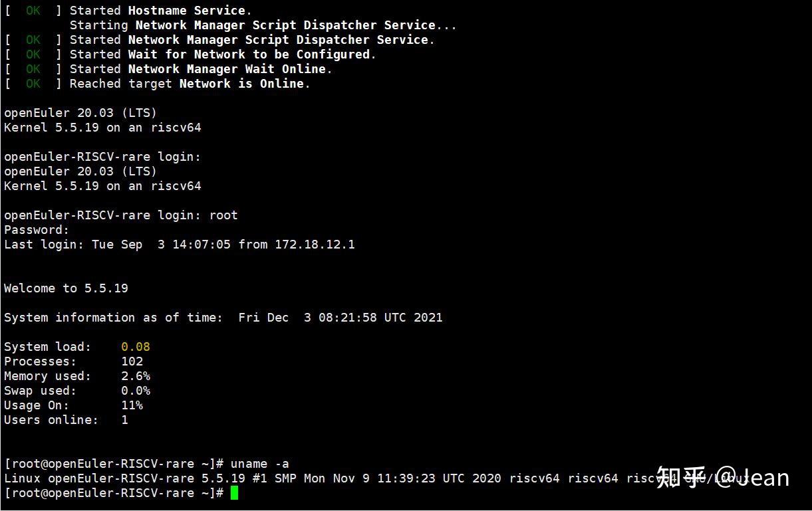
Task: Click the green terminal cursor block
Action: click(234, 492)
